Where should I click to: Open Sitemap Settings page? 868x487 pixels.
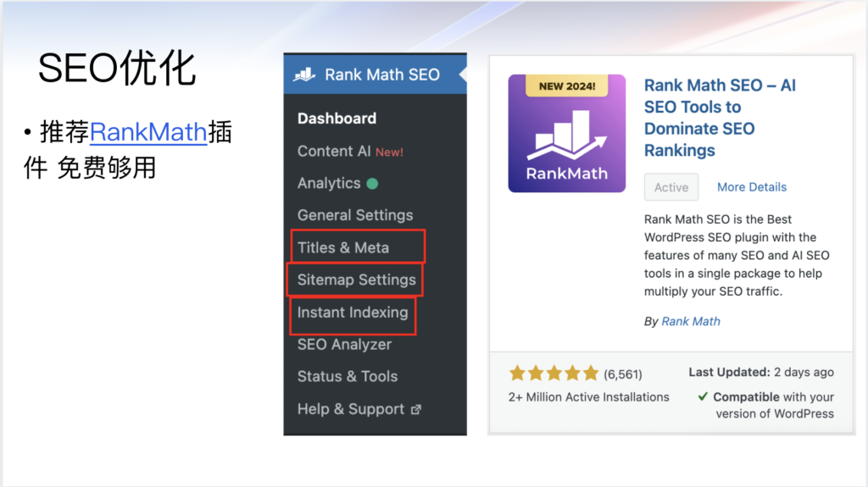click(x=356, y=279)
